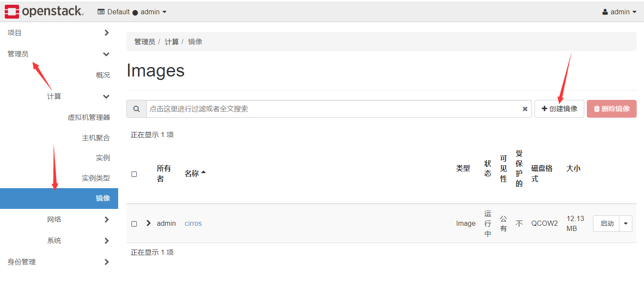This screenshot has height=298, width=644.
Task: Click 管理员 in the breadcrumb
Action: [145, 42]
